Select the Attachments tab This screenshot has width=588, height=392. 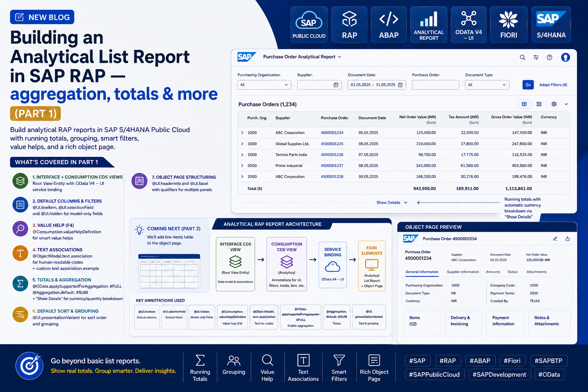coord(537,272)
